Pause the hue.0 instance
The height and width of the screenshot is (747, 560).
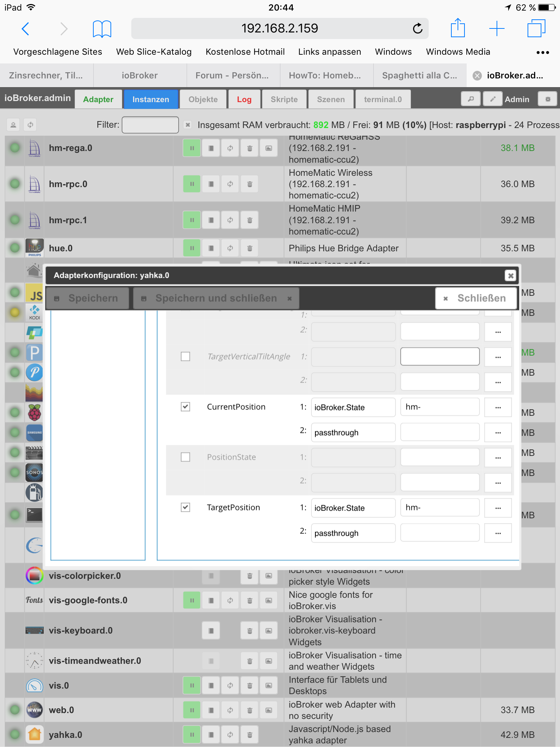[192, 248]
